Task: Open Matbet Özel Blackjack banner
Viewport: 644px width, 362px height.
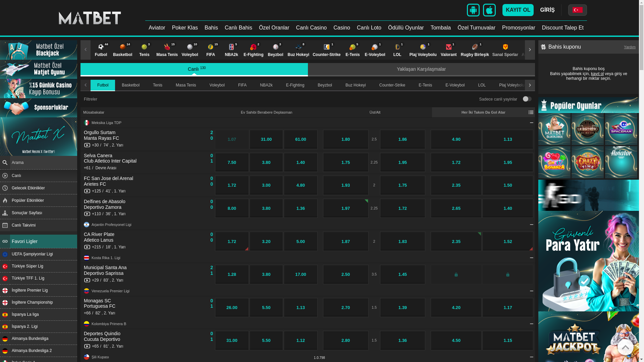Action: [39, 50]
